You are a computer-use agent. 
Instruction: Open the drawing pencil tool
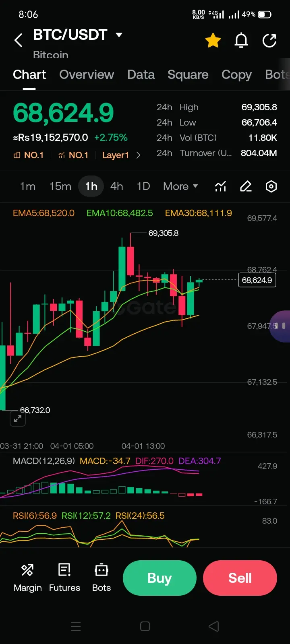(246, 186)
